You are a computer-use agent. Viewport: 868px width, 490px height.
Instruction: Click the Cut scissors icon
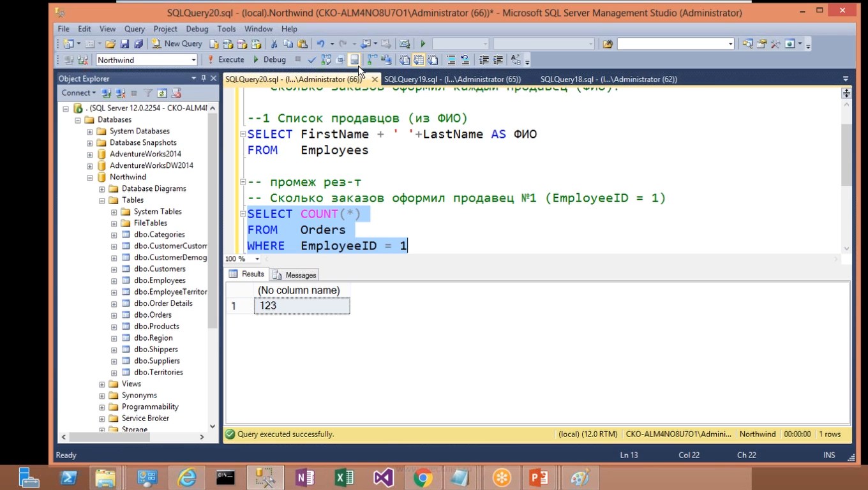coord(274,44)
